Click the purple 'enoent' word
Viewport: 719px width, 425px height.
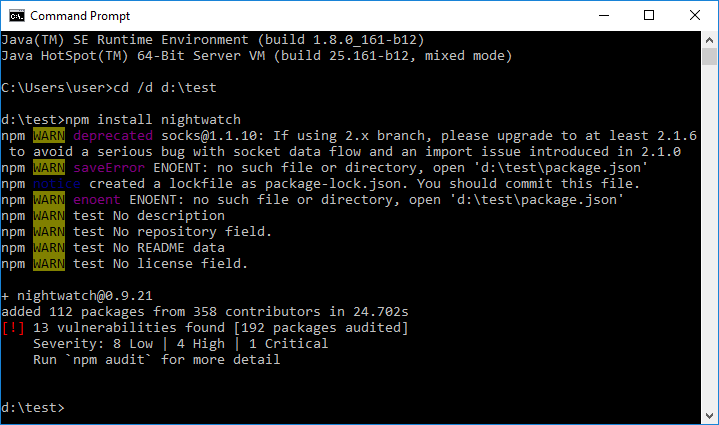(x=97, y=200)
